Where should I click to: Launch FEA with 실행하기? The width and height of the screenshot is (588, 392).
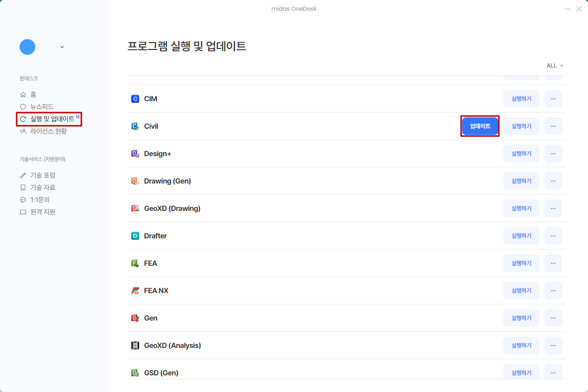(521, 263)
